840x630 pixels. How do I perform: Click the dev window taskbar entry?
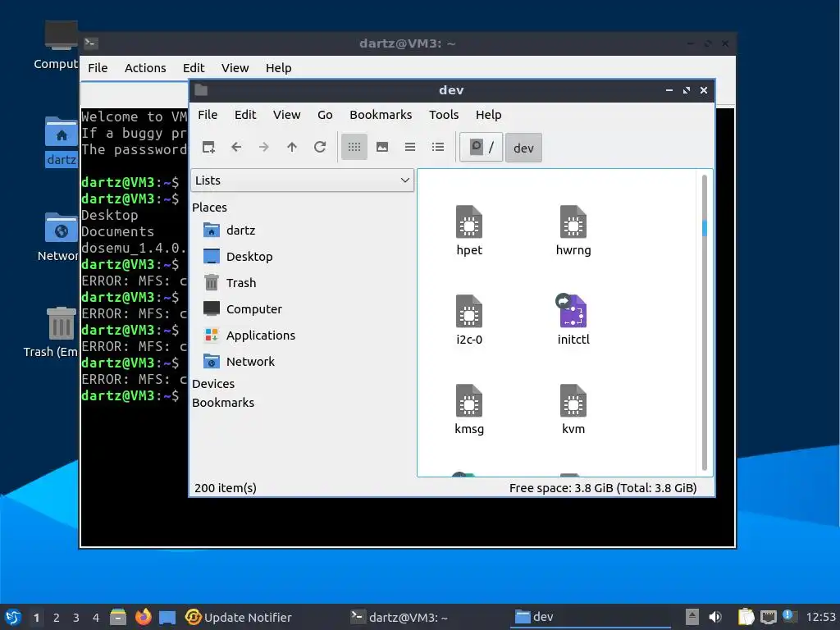click(x=589, y=617)
